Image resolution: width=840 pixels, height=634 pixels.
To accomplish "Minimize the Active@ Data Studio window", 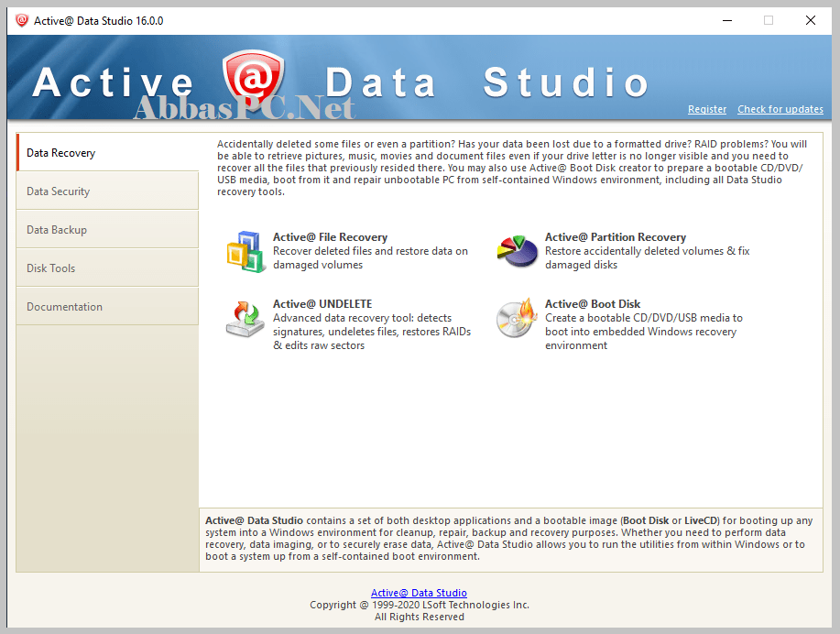I will [x=727, y=20].
